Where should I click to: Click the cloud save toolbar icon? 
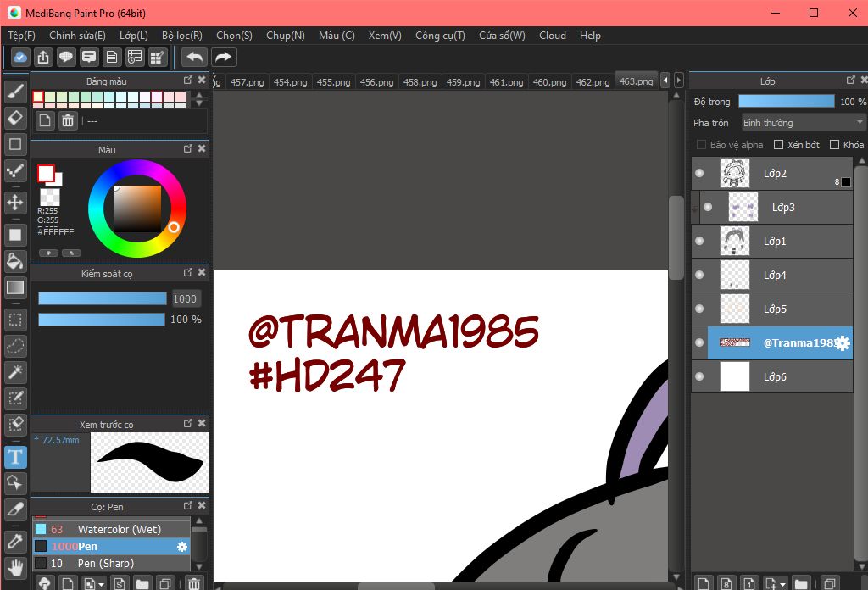point(20,57)
